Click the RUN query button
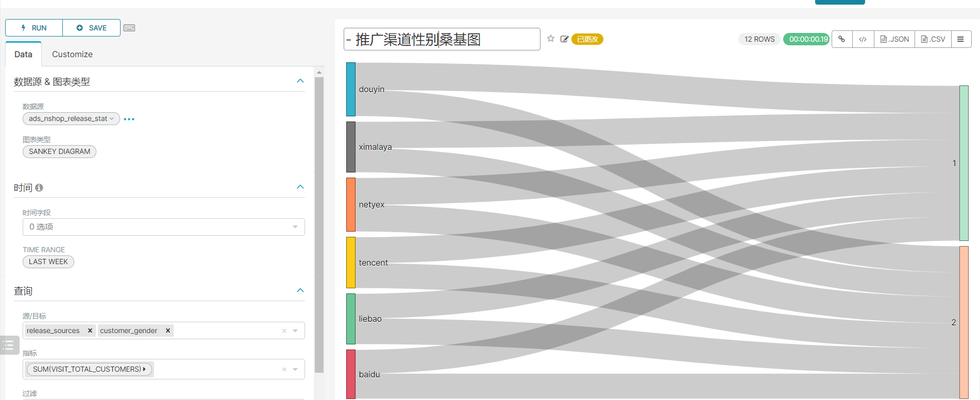This screenshot has width=980, height=400. (x=34, y=28)
